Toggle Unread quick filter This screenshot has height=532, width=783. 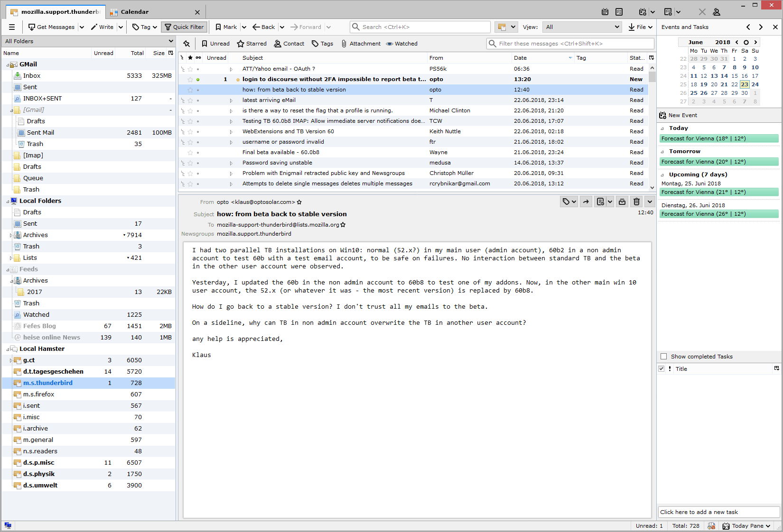(215, 44)
